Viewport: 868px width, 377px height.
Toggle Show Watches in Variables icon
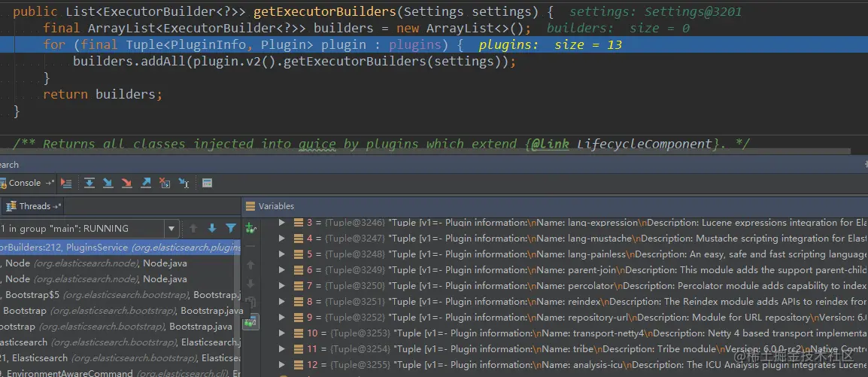[x=250, y=322]
